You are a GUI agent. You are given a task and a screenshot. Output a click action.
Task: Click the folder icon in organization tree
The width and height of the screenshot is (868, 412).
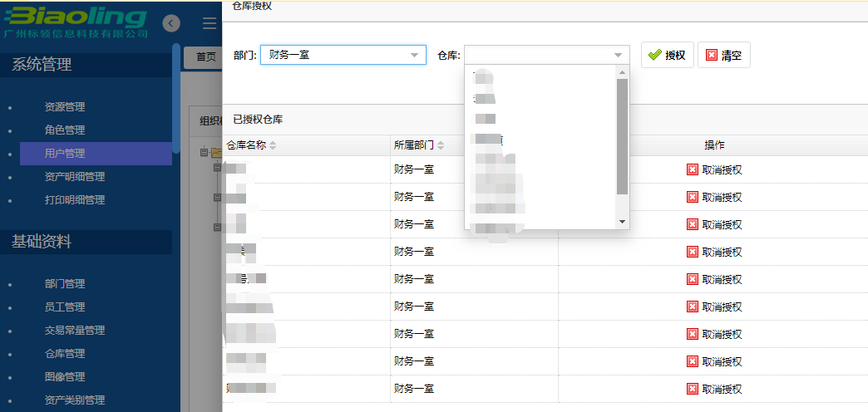215,152
